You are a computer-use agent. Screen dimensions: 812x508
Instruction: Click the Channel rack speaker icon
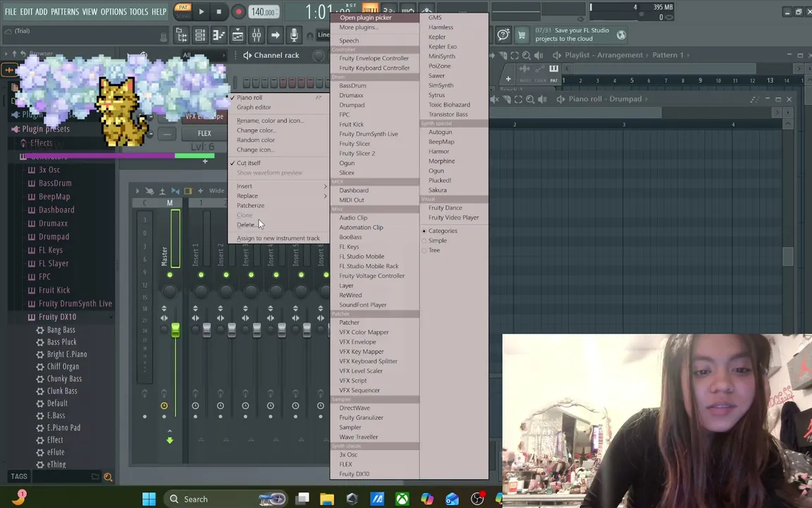coord(247,56)
